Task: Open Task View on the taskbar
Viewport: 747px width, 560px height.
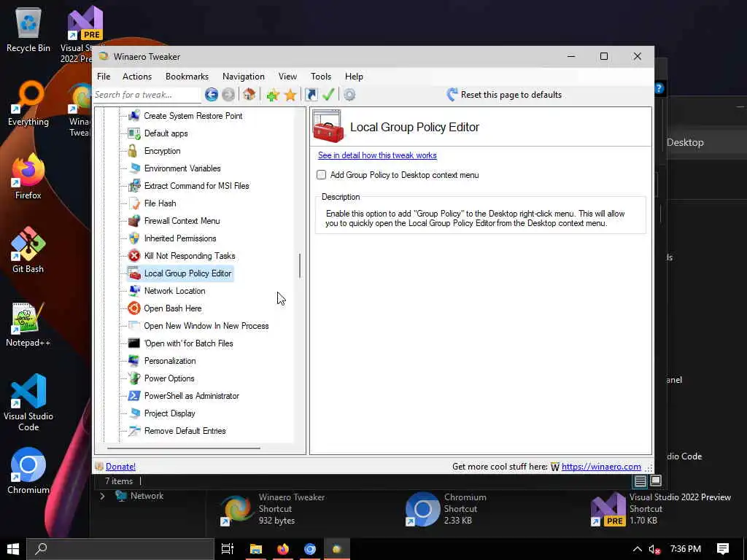Action: pyautogui.click(x=228, y=548)
